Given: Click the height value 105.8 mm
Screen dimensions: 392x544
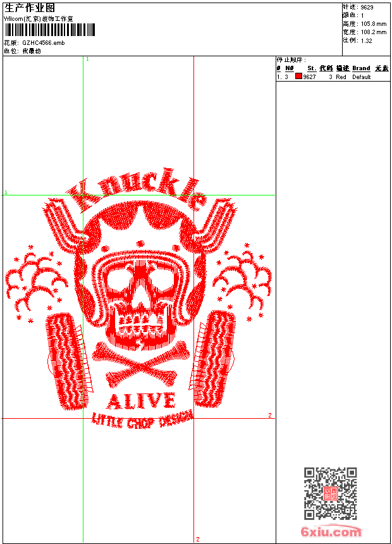Looking at the screenshot, I should 374,24.
